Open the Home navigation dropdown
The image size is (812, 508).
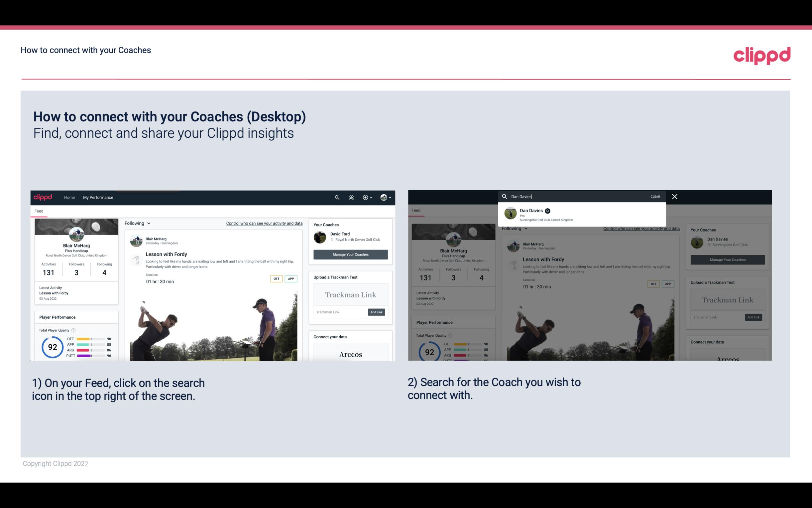69,197
